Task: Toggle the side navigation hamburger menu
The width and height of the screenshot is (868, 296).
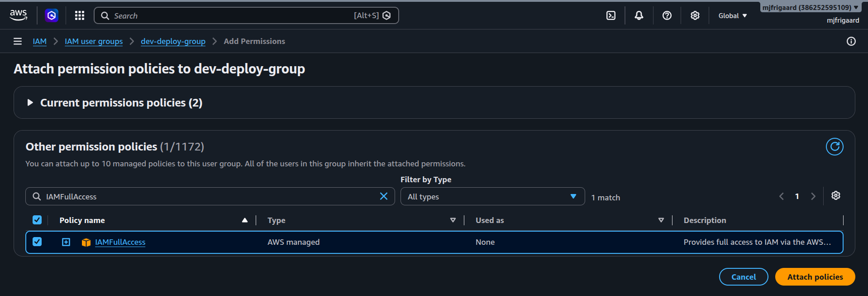Action: click(x=18, y=41)
